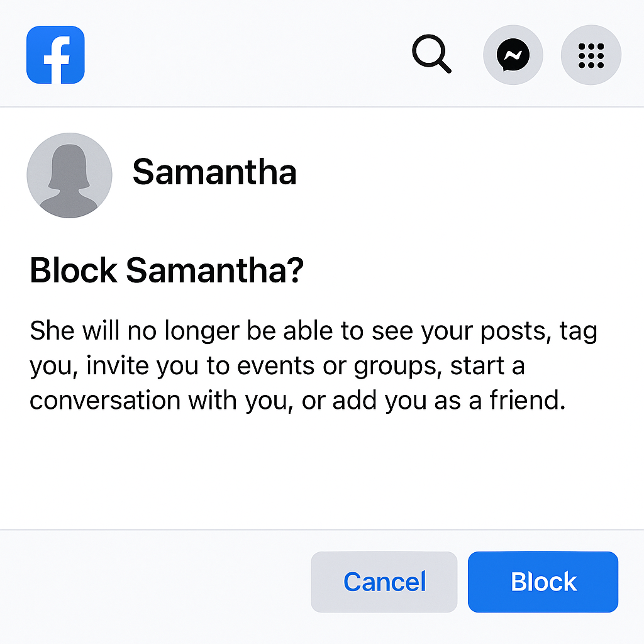Tap the search icon in the header

pos(431,54)
